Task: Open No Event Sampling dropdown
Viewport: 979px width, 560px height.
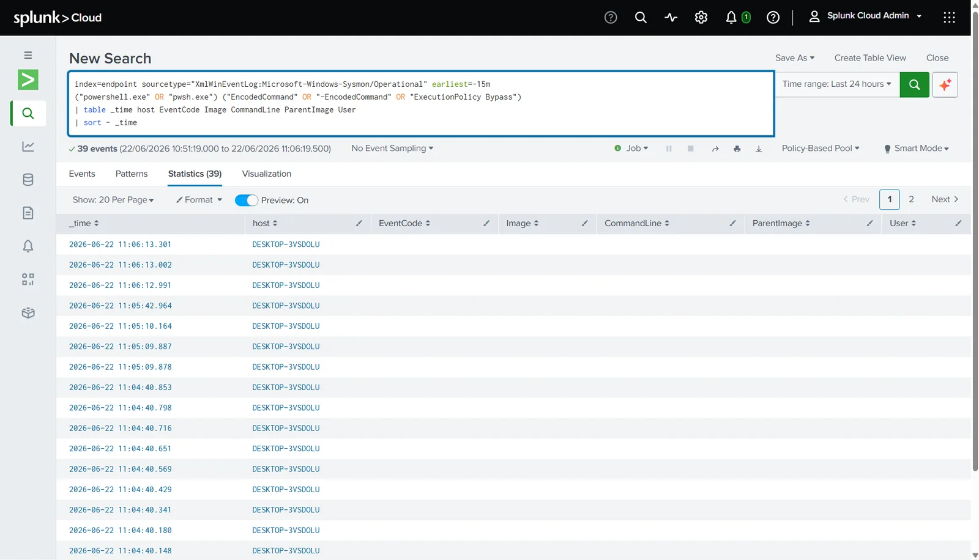Action: point(392,148)
